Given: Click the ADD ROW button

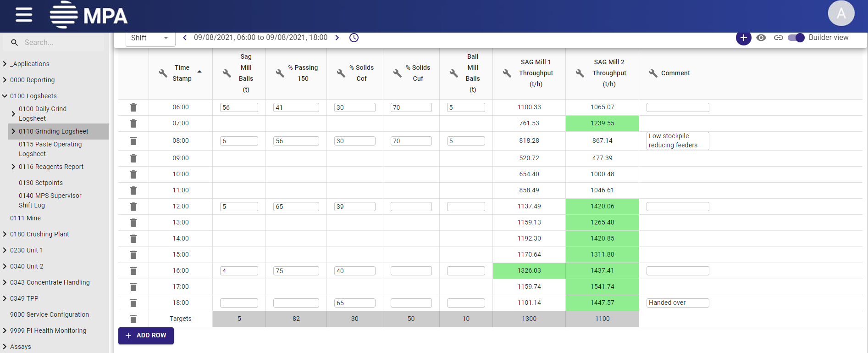Looking at the screenshot, I should point(146,336).
